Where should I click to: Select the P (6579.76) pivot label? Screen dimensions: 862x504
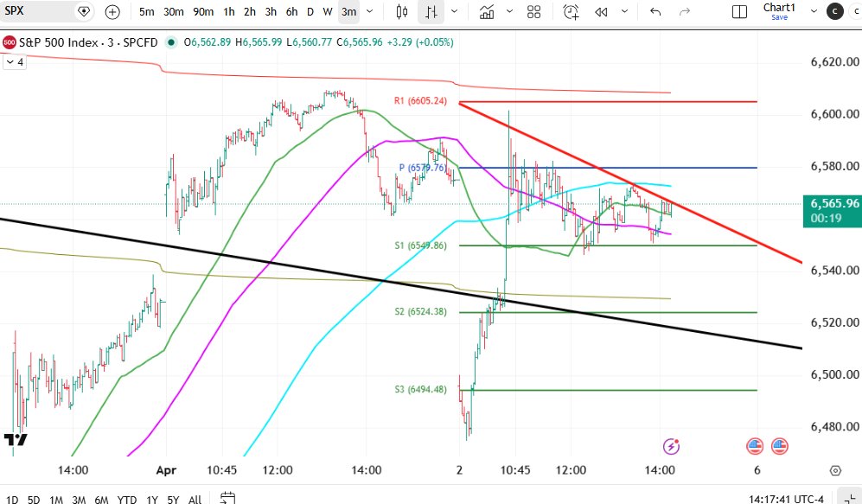point(422,168)
